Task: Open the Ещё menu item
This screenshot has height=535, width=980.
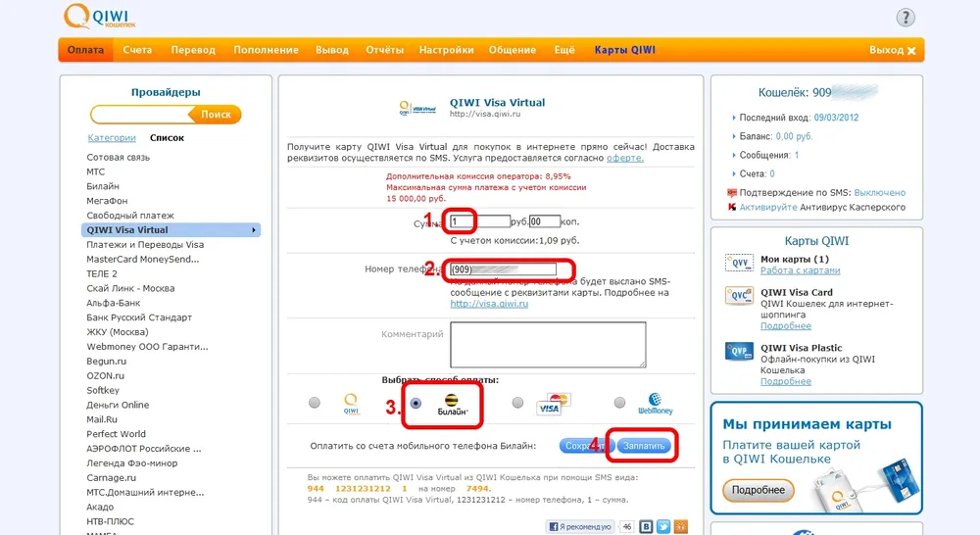Action: pyautogui.click(x=564, y=50)
